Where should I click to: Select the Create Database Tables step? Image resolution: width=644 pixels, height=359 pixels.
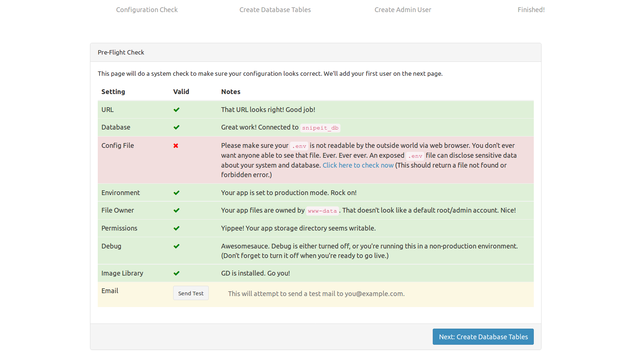(x=275, y=10)
